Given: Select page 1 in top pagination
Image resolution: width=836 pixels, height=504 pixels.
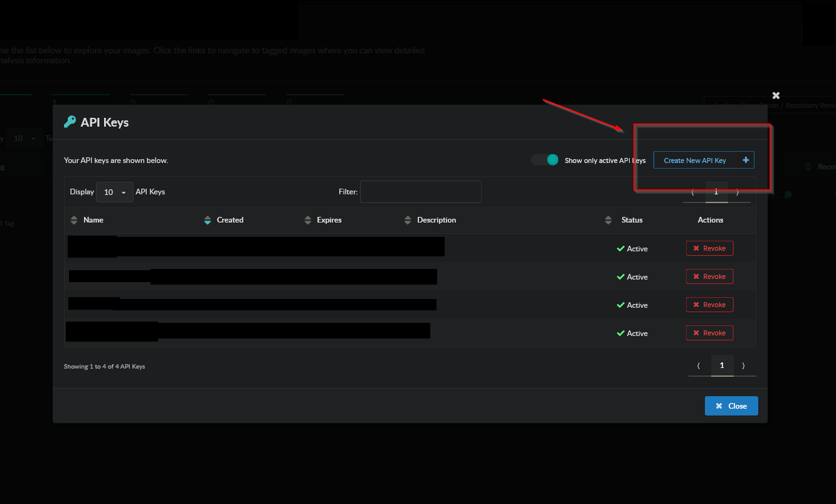Looking at the screenshot, I should 716,192.
